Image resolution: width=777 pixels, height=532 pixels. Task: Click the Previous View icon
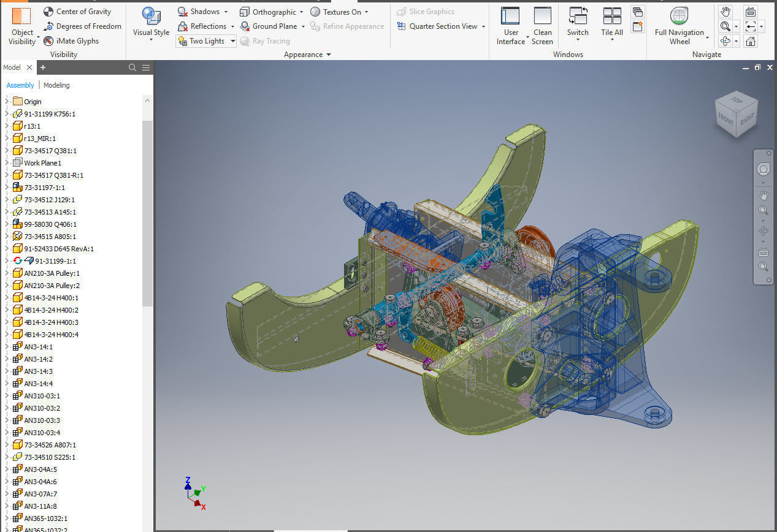pos(751,26)
